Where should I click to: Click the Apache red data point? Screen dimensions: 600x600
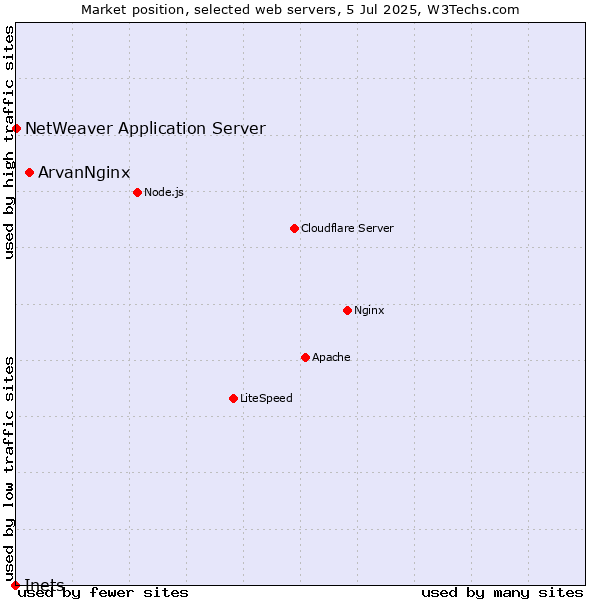click(305, 357)
